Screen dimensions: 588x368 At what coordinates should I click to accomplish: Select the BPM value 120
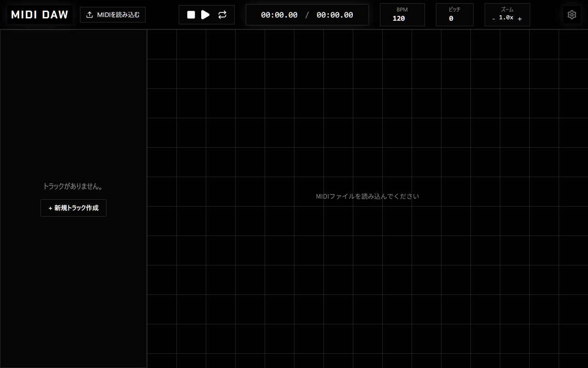click(399, 18)
